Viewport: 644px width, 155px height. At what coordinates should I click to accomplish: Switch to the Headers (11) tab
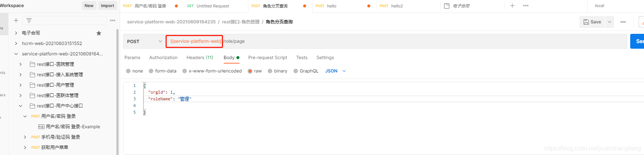pyautogui.click(x=200, y=58)
